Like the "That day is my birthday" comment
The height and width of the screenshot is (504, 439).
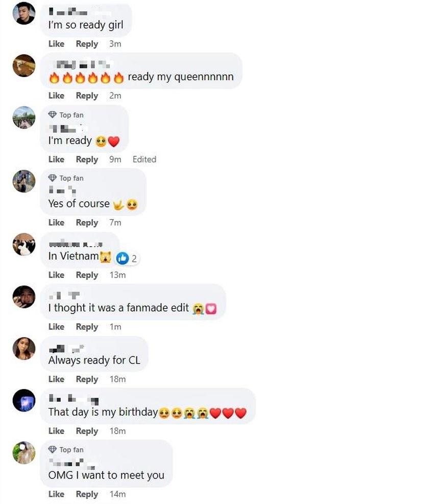tap(56, 431)
